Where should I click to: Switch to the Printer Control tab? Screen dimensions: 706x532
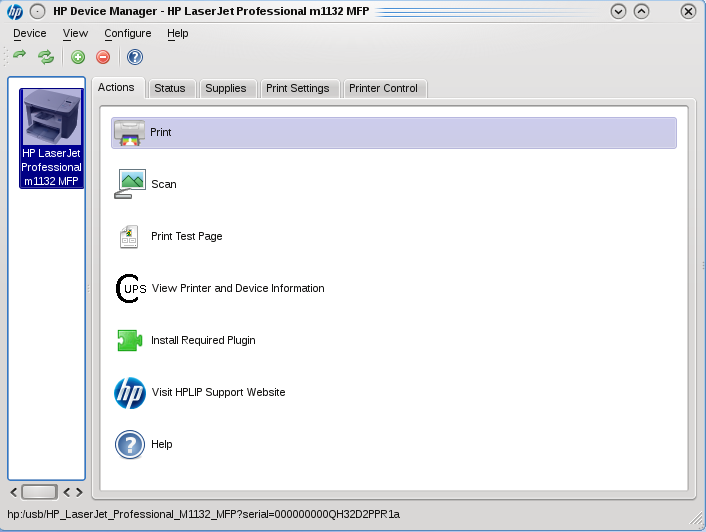pos(383,88)
